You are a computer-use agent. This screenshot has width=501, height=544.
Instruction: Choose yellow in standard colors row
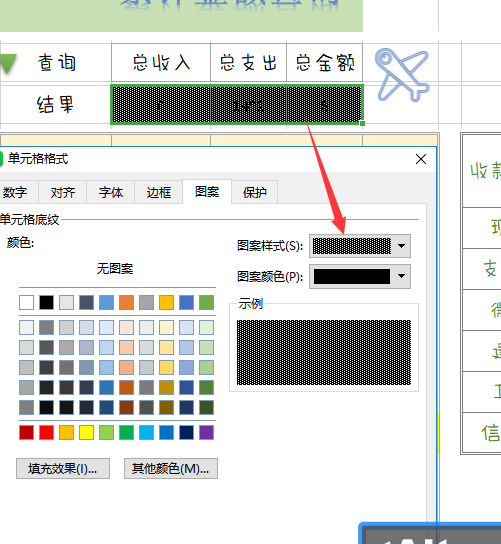click(x=86, y=433)
